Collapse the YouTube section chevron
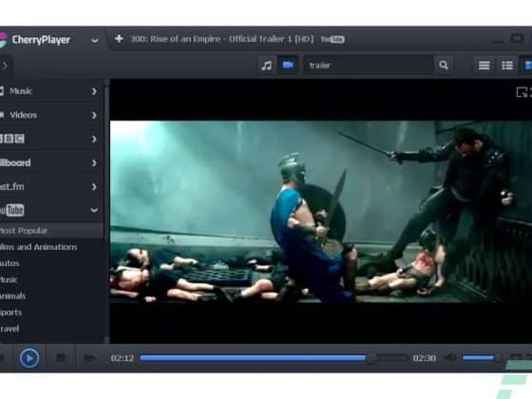 [x=94, y=210]
